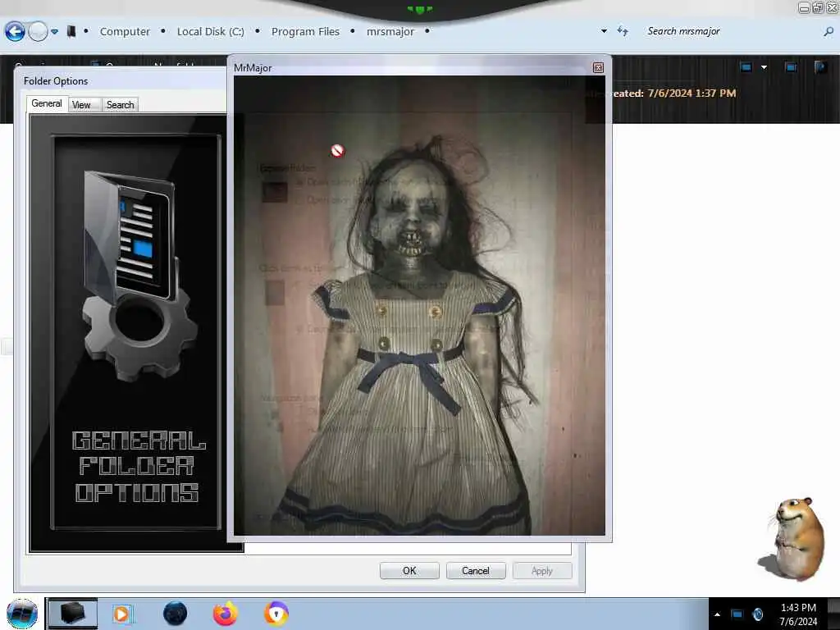840x630 pixels.
Task: Open the clock showing 1:43 PM
Action: click(798, 614)
